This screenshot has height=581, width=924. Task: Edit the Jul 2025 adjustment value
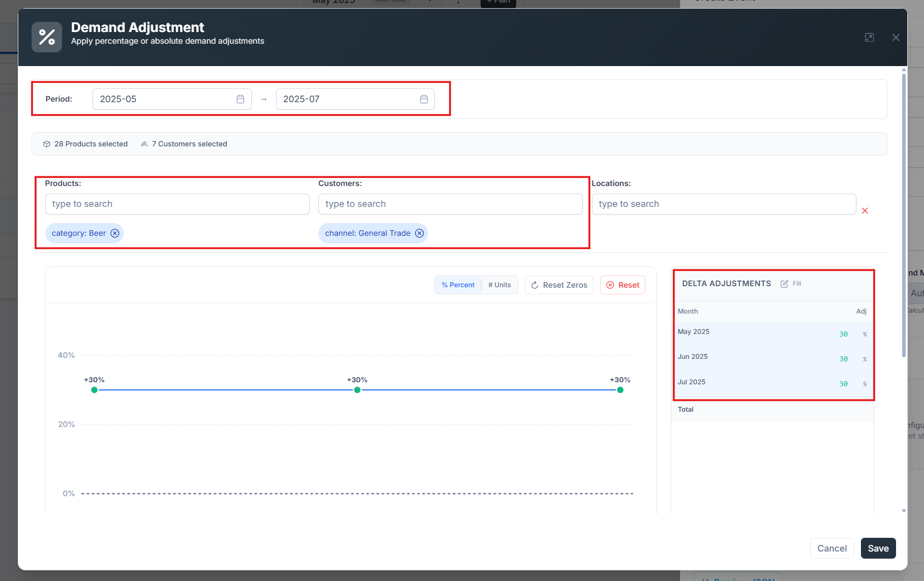tap(843, 384)
